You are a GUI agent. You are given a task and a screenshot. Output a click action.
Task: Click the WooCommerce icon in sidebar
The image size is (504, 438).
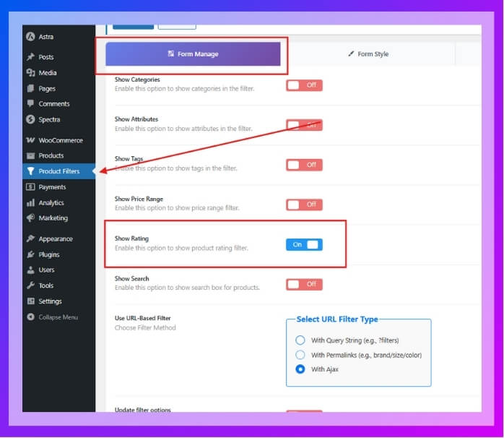click(30, 140)
